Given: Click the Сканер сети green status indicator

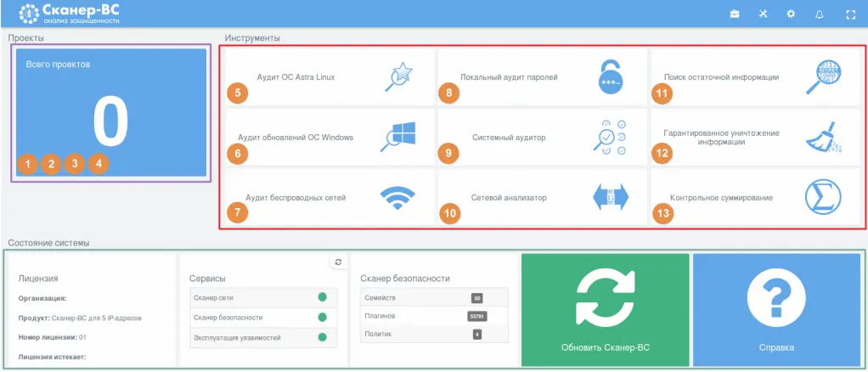Looking at the screenshot, I should (322, 296).
